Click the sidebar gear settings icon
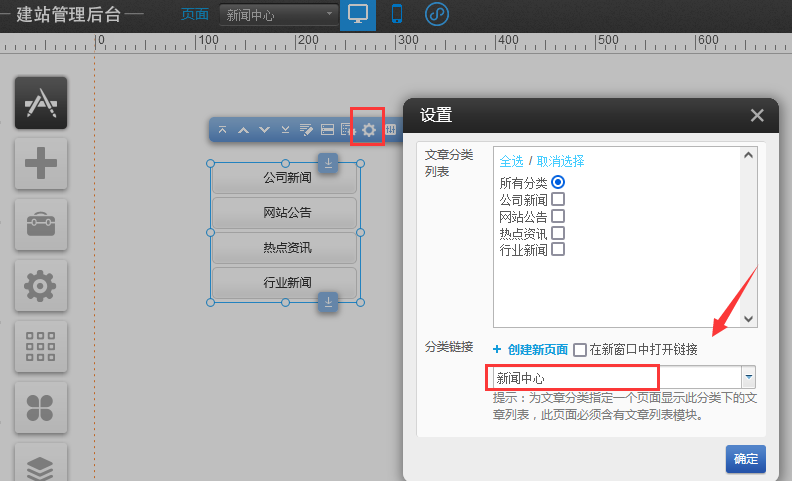 (x=41, y=286)
